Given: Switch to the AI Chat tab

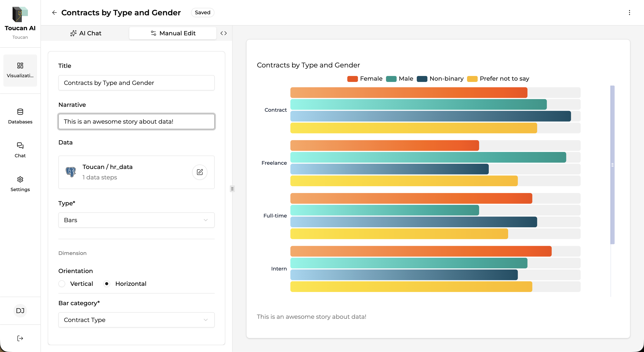Looking at the screenshot, I should tap(85, 33).
